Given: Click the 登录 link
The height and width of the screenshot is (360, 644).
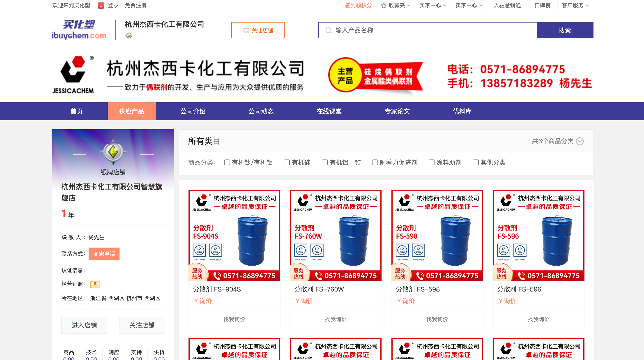Looking at the screenshot, I should point(113,5).
